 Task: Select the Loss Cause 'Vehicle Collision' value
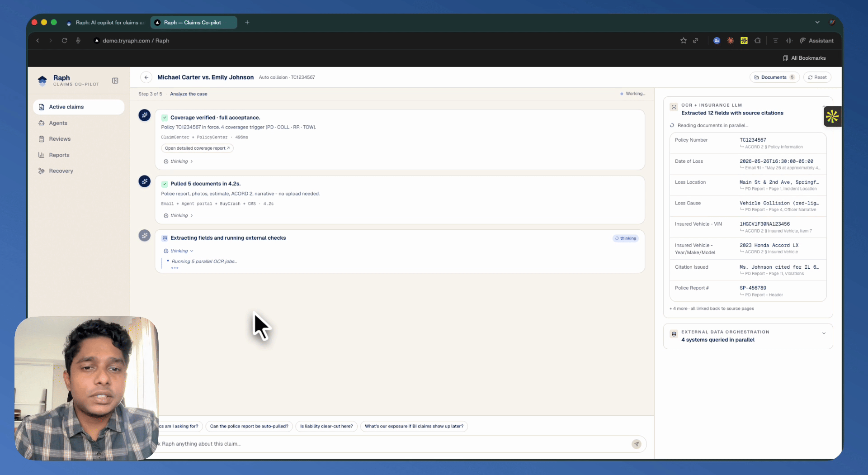click(x=779, y=204)
